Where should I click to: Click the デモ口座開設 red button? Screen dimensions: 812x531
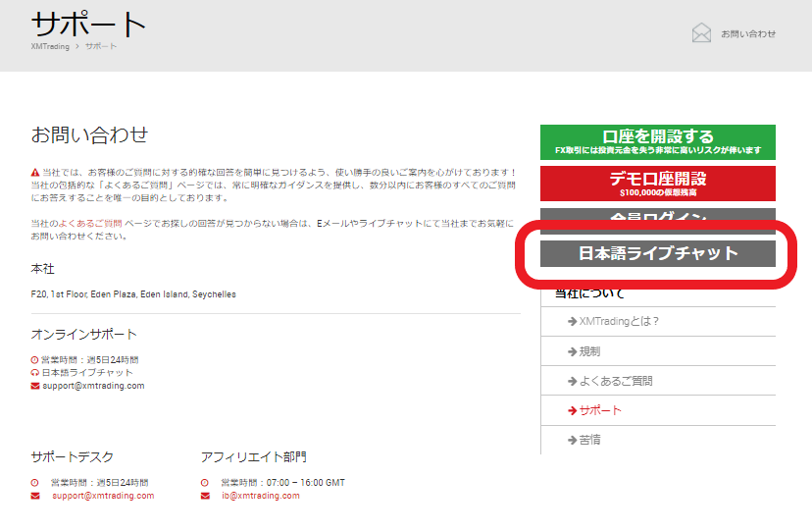click(x=657, y=183)
